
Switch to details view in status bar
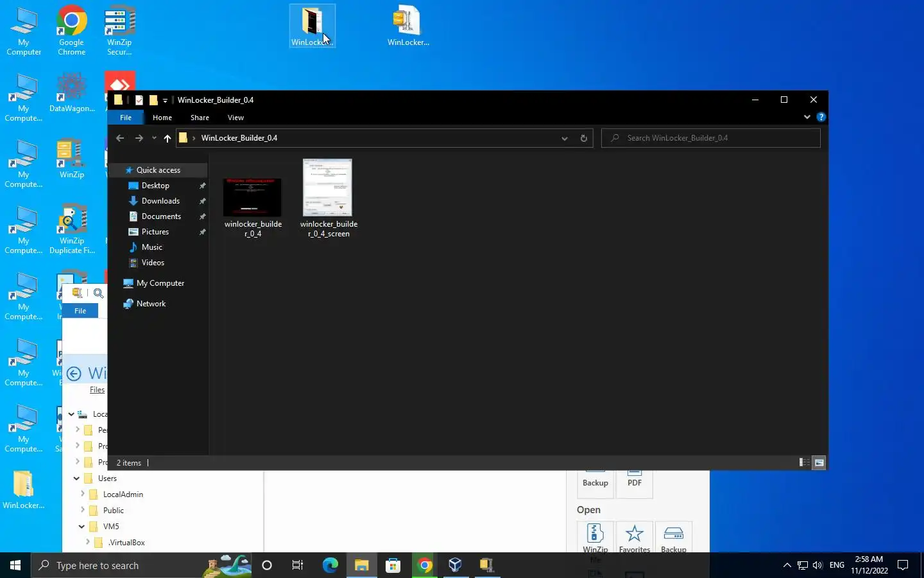pyautogui.click(x=804, y=462)
